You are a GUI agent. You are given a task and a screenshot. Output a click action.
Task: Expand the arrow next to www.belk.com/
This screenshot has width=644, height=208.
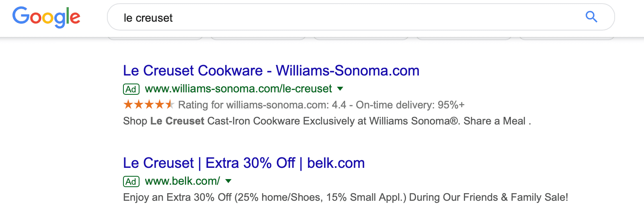[x=228, y=181]
